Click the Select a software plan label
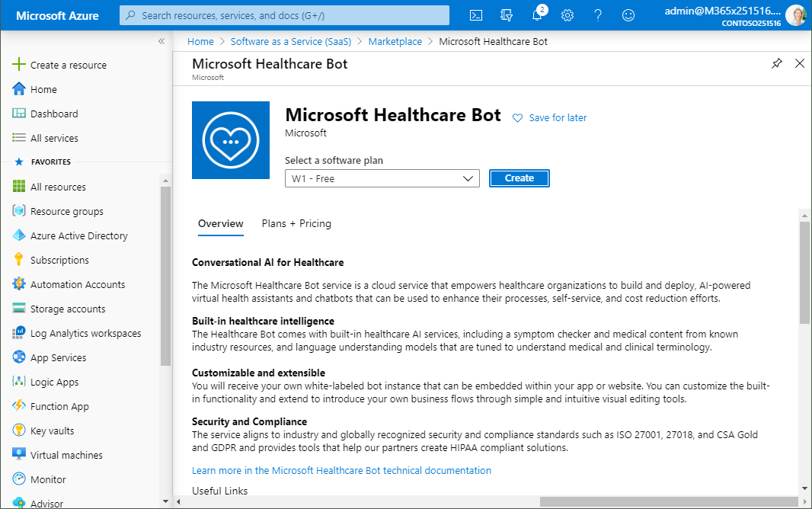 tap(334, 161)
